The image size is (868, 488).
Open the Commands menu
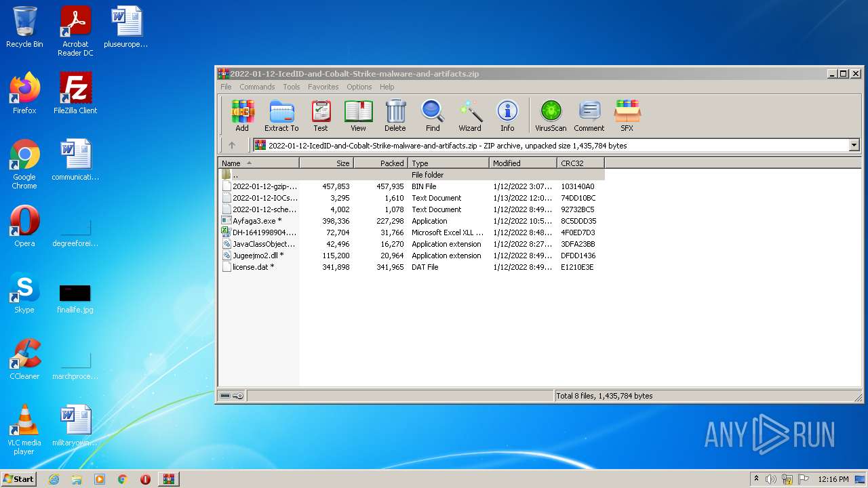tap(257, 87)
